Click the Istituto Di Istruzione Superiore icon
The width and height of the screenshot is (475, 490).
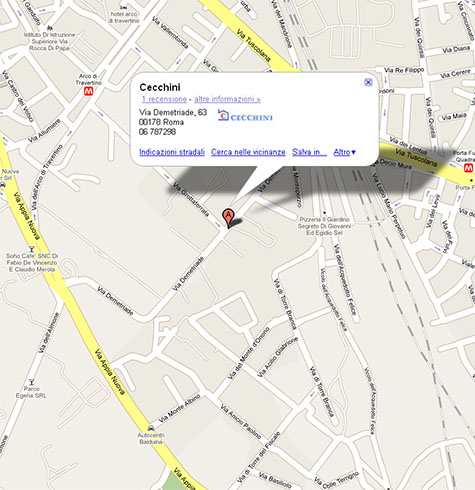point(50,27)
